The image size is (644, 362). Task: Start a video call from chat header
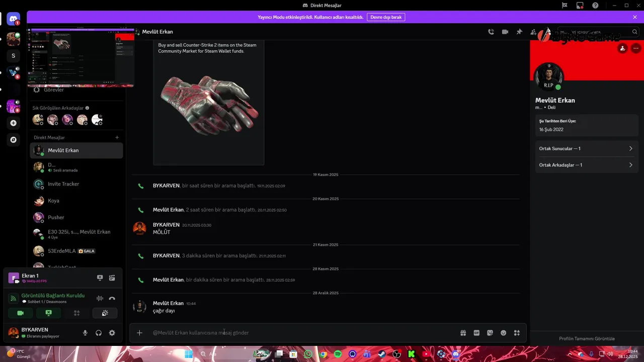[x=505, y=32]
